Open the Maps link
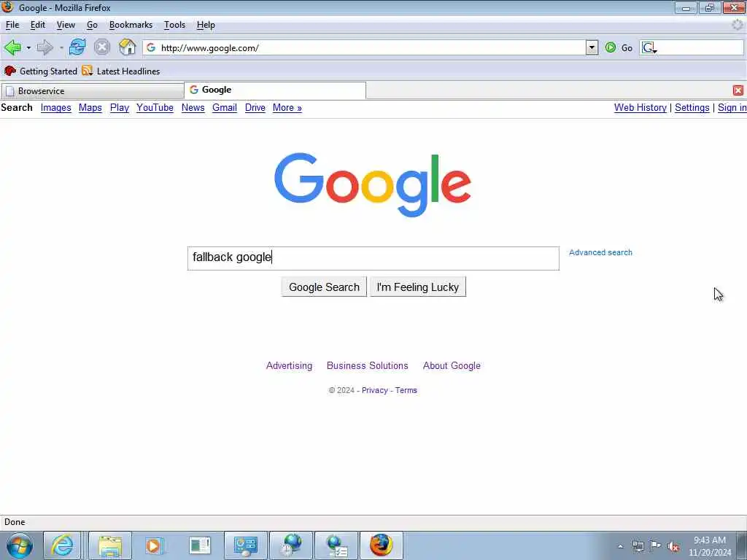747x560 pixels. click(90, 108)
